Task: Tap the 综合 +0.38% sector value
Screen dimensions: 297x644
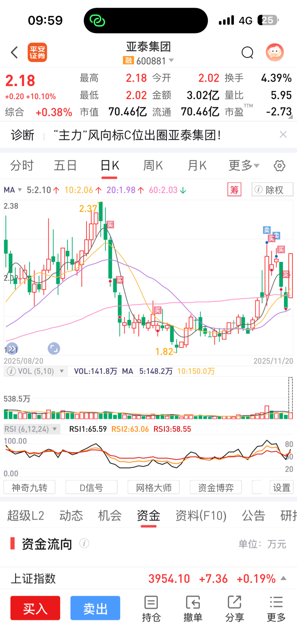Action: [54, 112]
